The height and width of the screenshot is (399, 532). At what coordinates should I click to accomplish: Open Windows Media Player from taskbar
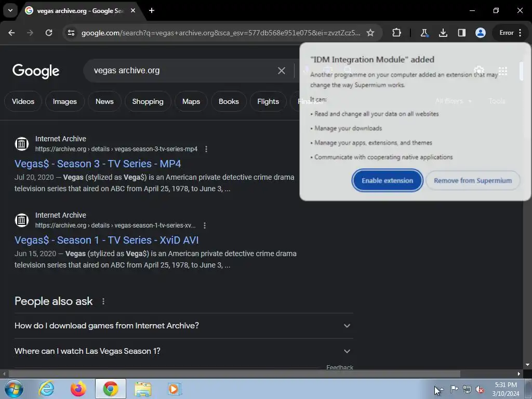[175, 389]
